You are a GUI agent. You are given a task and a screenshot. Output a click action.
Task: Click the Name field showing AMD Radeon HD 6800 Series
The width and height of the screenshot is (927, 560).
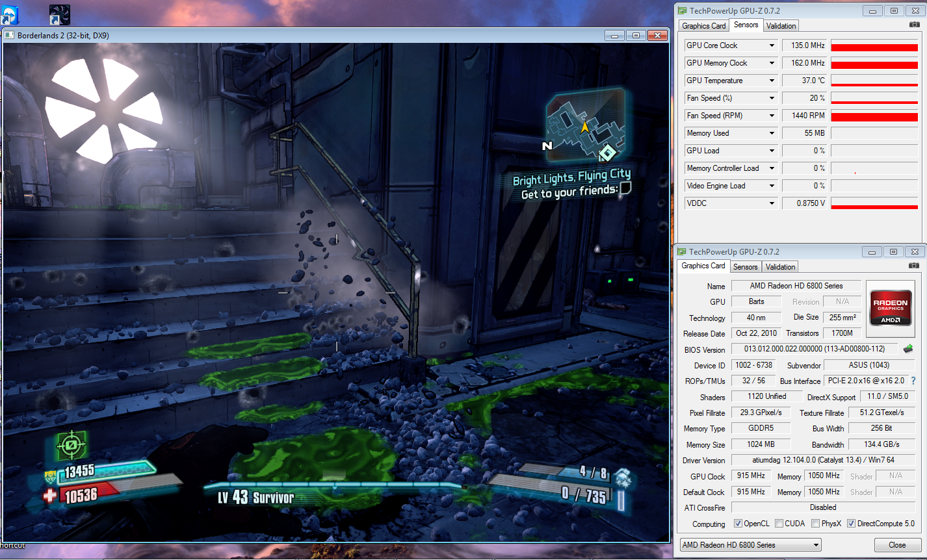point(796,286)
